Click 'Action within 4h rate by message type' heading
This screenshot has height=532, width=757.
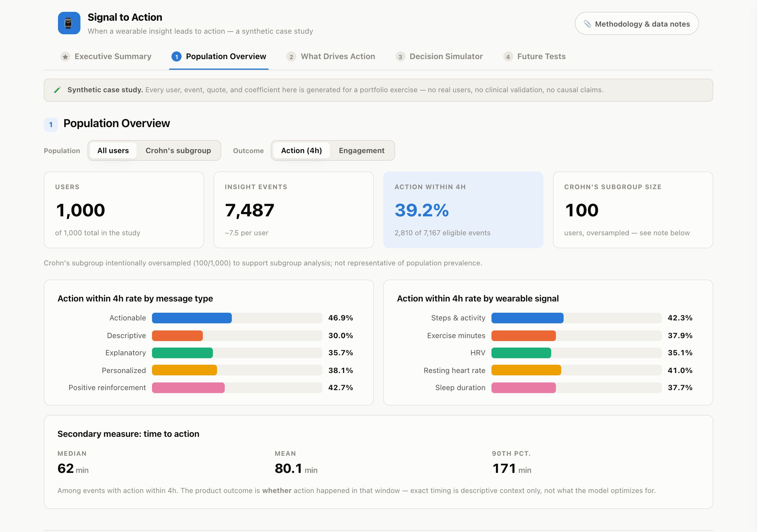pos(135,299)
